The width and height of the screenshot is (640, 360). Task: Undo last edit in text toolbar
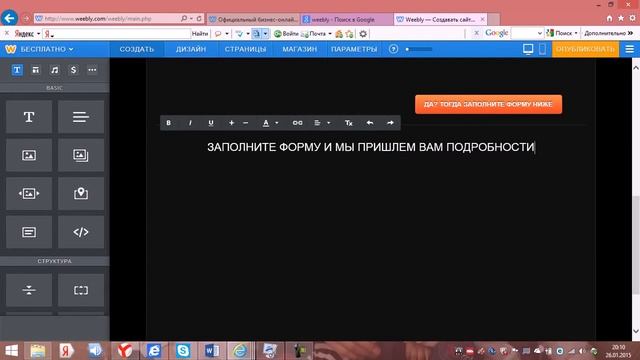pos(370,123)
